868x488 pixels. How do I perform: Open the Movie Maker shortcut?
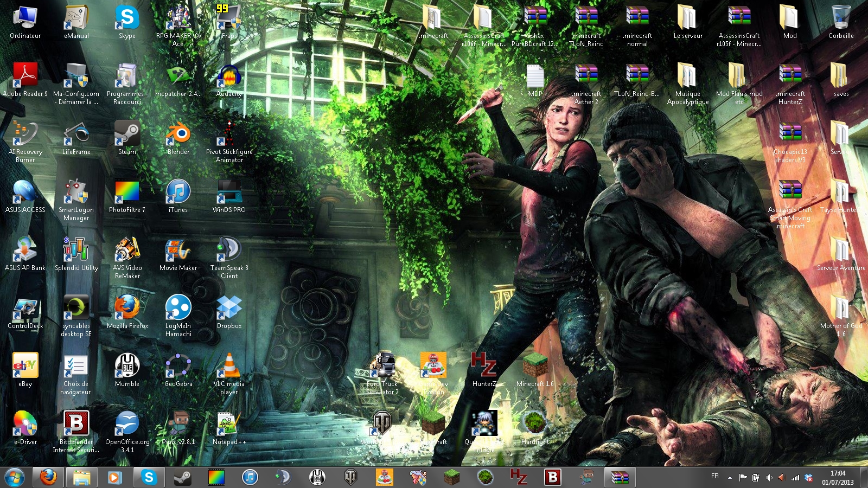click(x=178, y=254)
